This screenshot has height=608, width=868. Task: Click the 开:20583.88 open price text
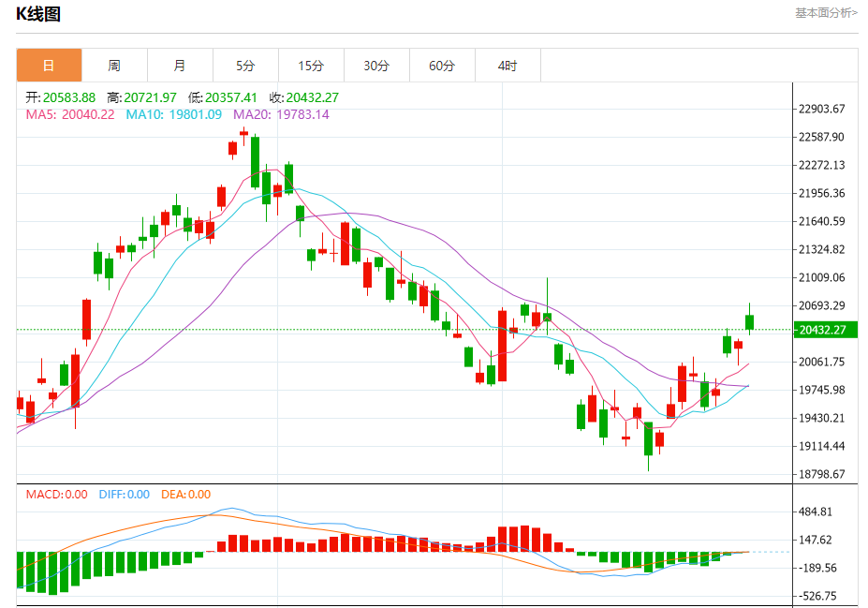tap(60, 97)
